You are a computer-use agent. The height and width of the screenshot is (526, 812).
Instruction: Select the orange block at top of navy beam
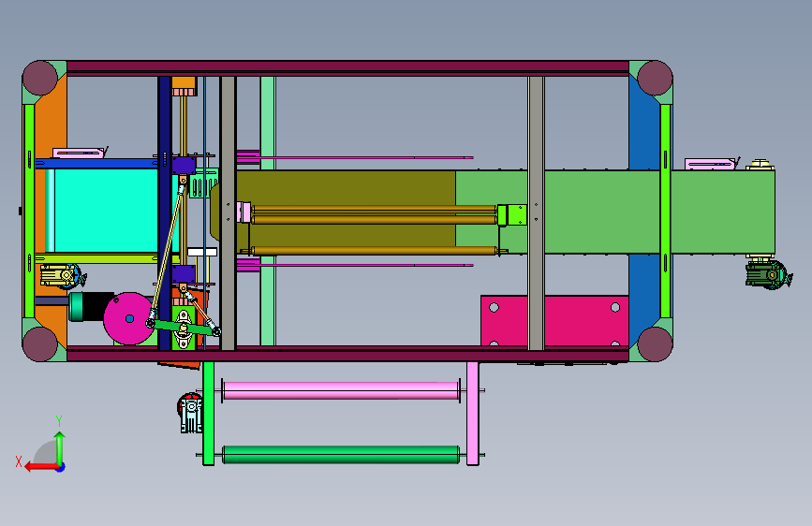click(x=184, y=83)
